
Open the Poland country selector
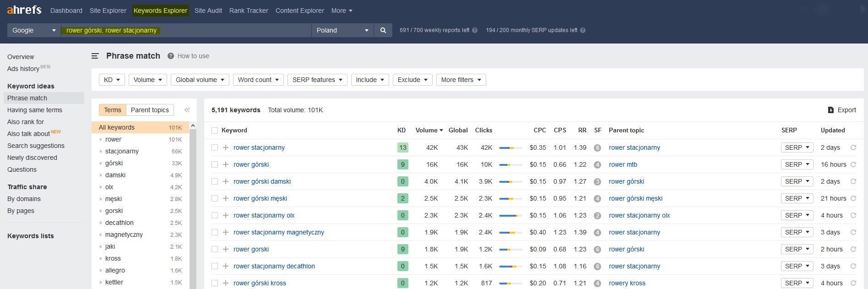coord(342,30)
